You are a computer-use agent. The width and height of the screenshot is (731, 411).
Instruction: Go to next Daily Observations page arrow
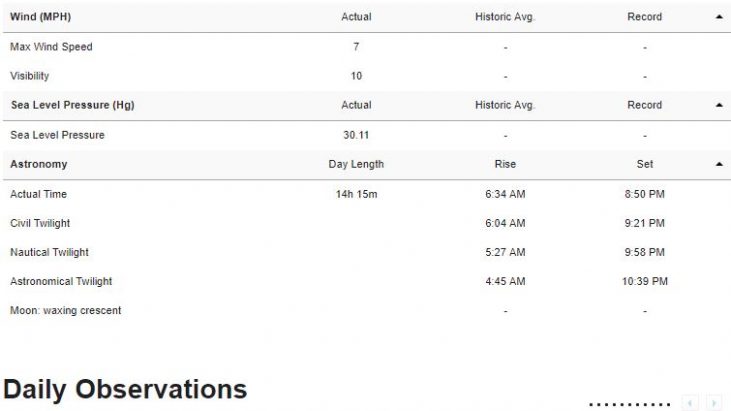[714, 403]
